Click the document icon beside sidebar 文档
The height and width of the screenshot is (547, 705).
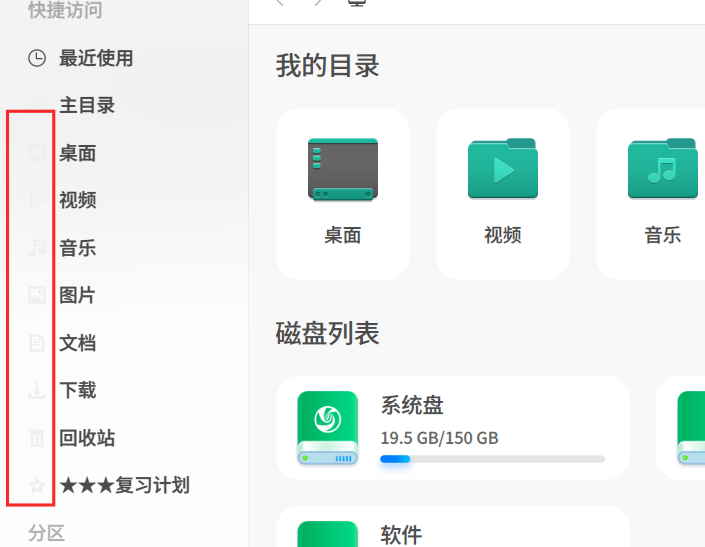click(37, 343)
